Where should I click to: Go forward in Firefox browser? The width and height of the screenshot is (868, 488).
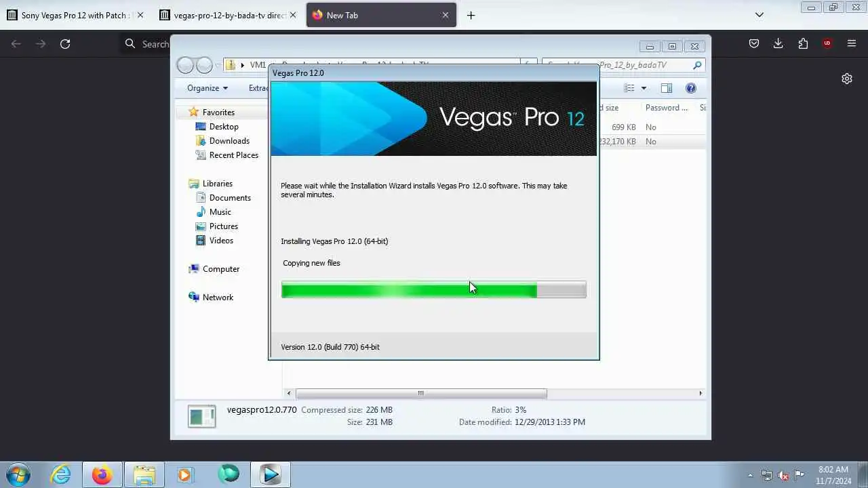tap(41, 43)
